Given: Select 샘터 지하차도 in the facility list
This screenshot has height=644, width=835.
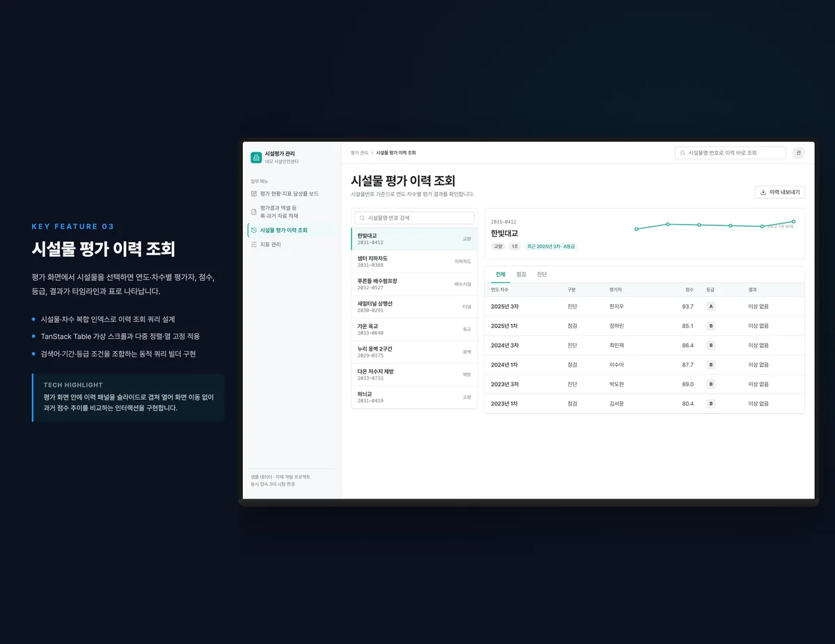Looking at the screenshot, I should pos(414,261).
